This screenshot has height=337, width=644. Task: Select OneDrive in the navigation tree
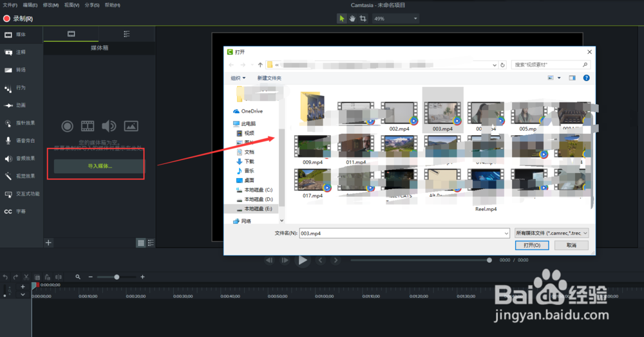(248, 111)
